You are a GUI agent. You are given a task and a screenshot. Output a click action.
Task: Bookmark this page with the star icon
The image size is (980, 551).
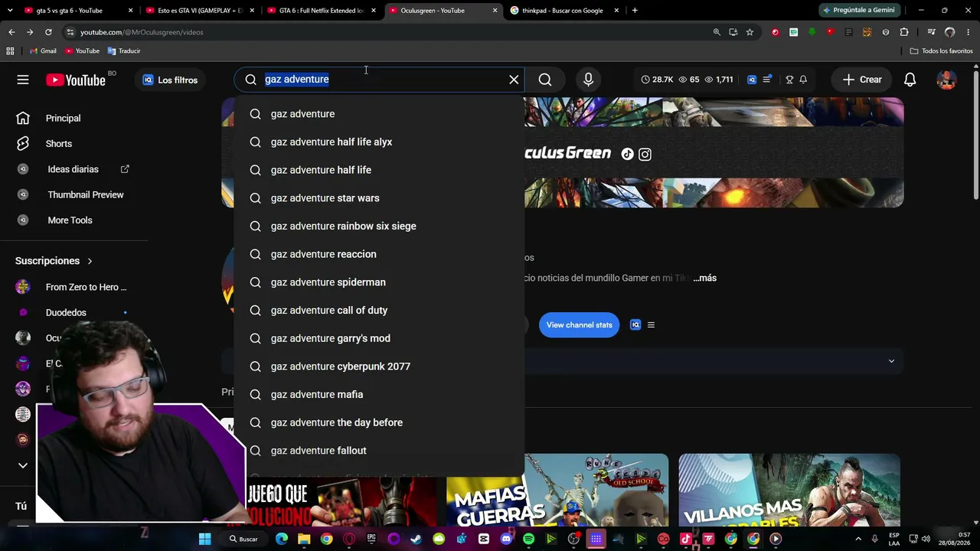(750, 32)
